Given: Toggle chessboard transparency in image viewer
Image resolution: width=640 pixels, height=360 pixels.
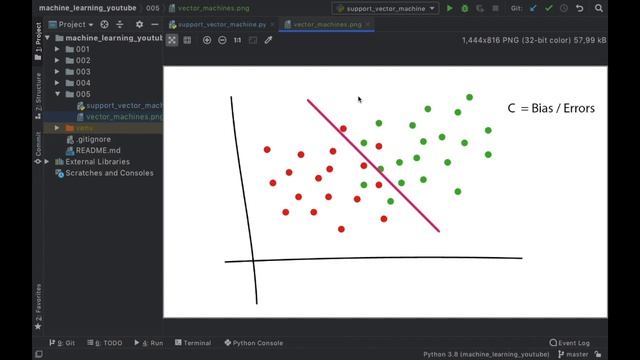Looking at the screenshot, I should coord(172,40).
